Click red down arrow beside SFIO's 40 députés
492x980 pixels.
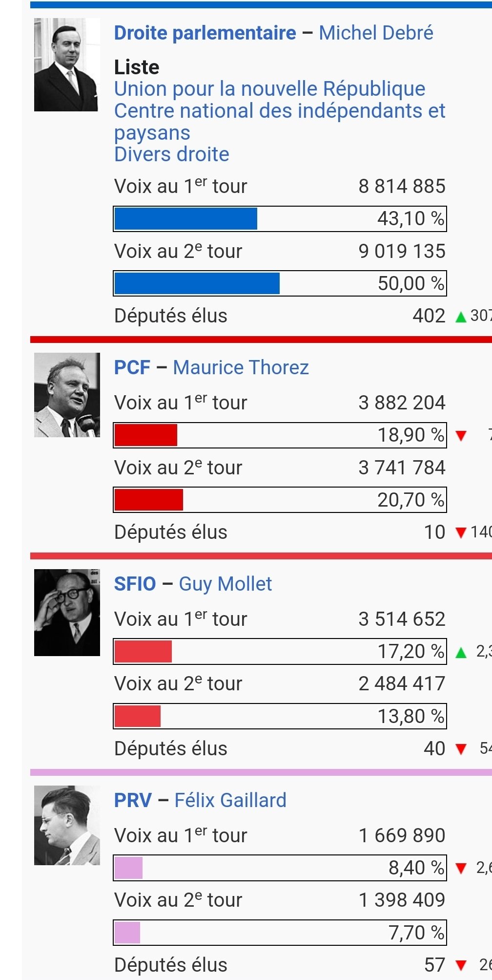[461, 749]
